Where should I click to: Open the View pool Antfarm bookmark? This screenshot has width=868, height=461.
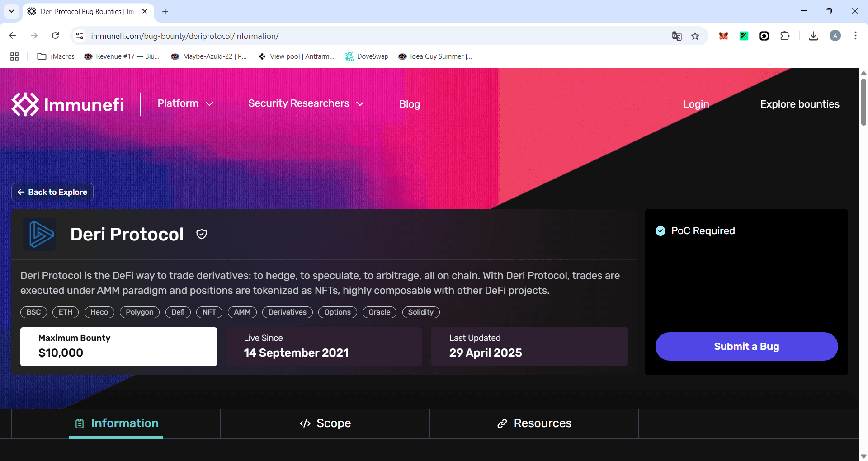(297, 56)
